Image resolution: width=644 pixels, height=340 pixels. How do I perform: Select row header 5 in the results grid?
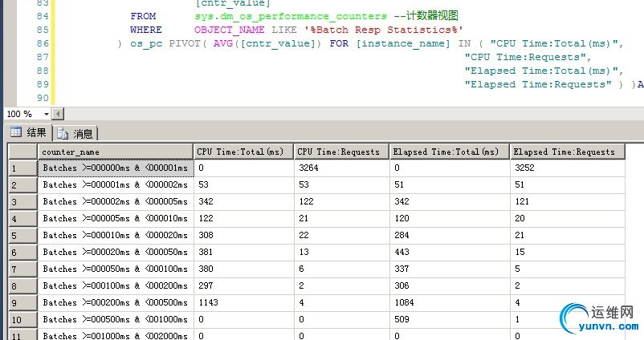pyautogui.click(x=23, y=236)
